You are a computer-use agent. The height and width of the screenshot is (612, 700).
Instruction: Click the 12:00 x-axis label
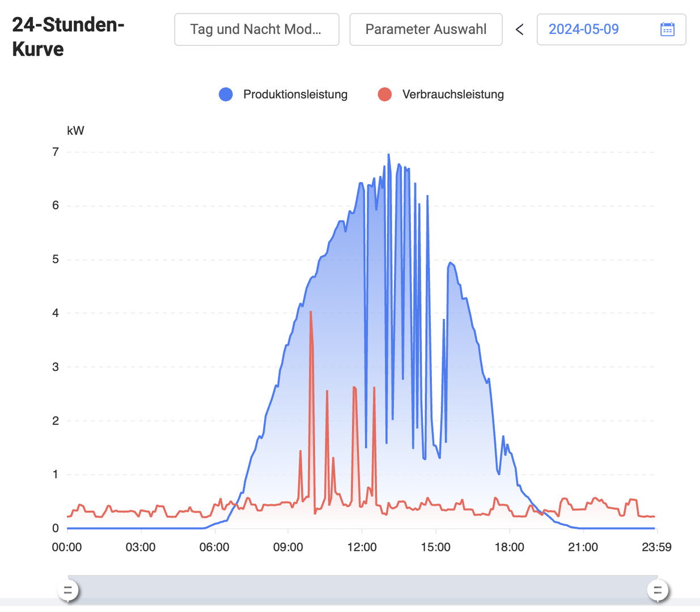click(362, 547)
